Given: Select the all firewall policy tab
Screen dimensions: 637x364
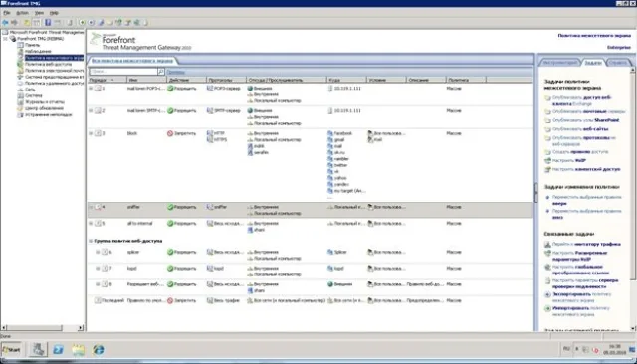Looking at the screenshot, I should click(x=132, y=61).
